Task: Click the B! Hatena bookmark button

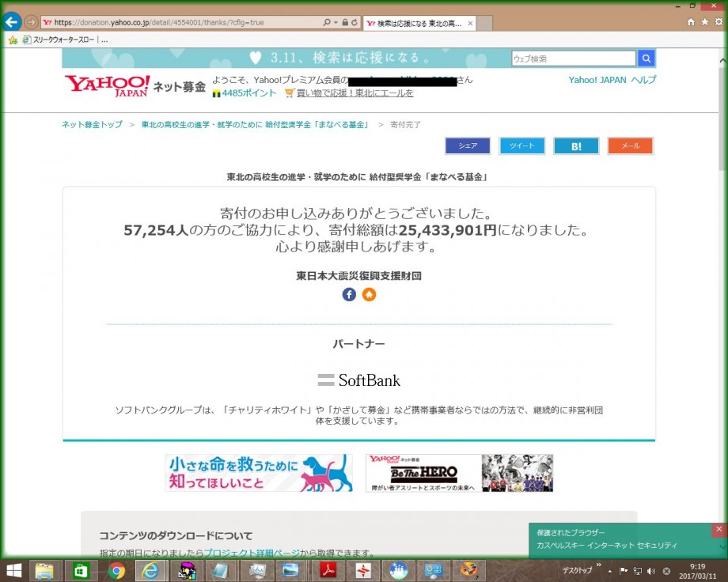Action: tap(576, 145)
